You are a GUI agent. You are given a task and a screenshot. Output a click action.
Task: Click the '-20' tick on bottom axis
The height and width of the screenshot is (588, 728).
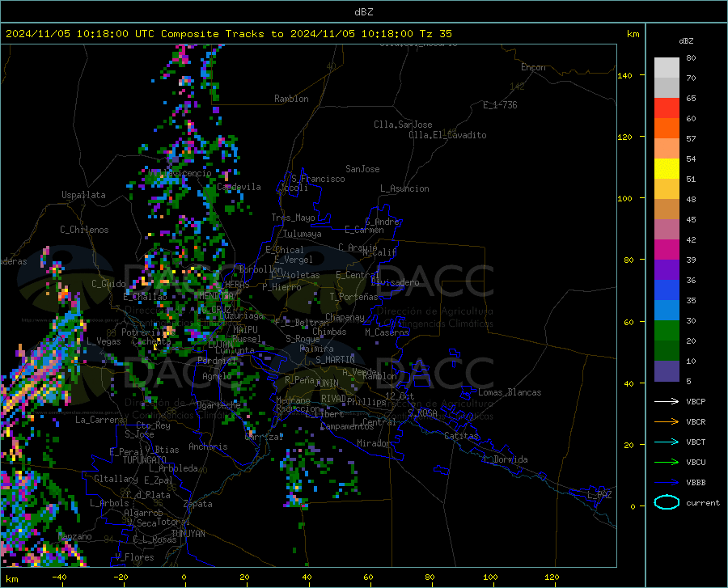tap(121, 577)
